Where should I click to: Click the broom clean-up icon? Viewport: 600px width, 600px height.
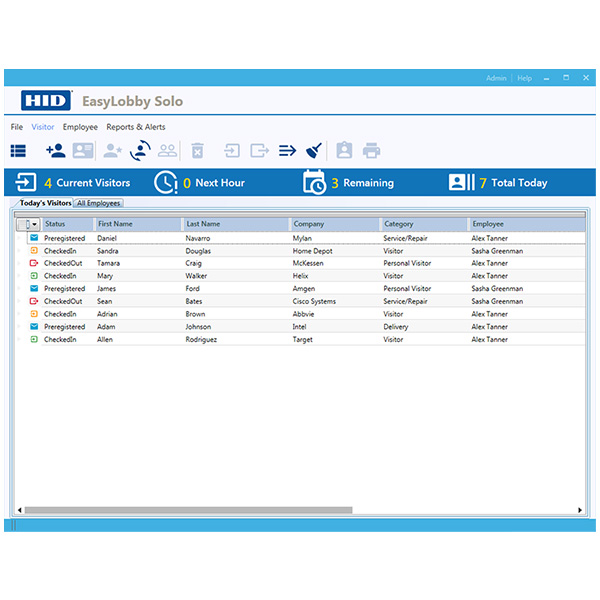click(x=314, y=151)
